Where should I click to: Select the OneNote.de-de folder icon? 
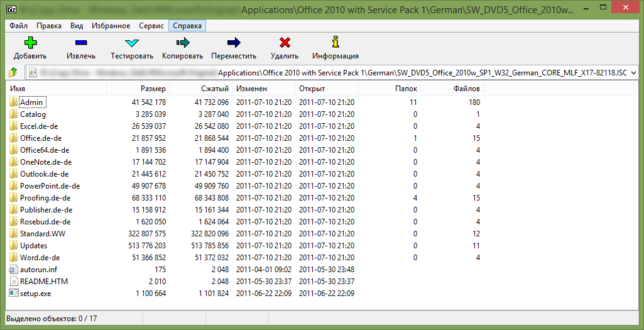point(14,162)
